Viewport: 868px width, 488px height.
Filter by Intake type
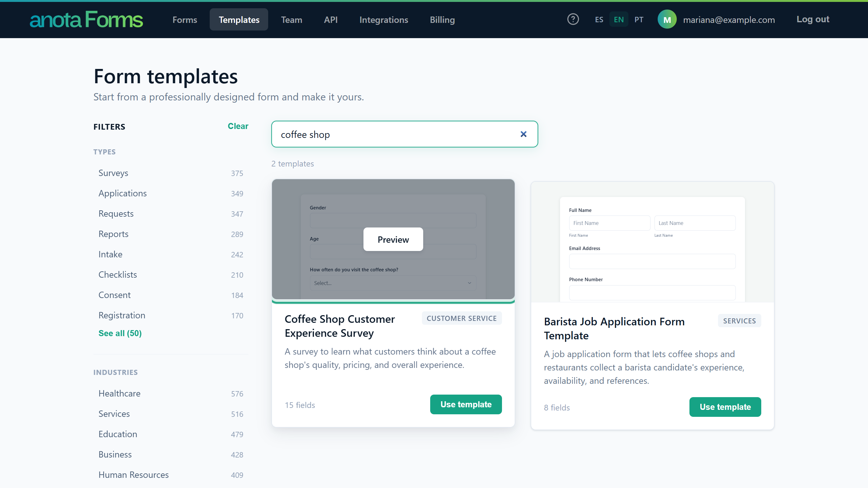click(x=171, y=254)
